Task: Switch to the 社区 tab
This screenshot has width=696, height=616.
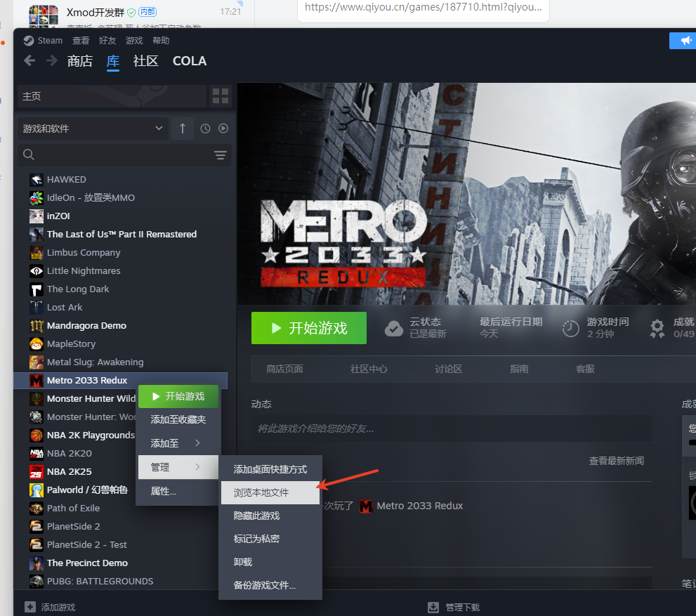Action: (x=145, y=61)
